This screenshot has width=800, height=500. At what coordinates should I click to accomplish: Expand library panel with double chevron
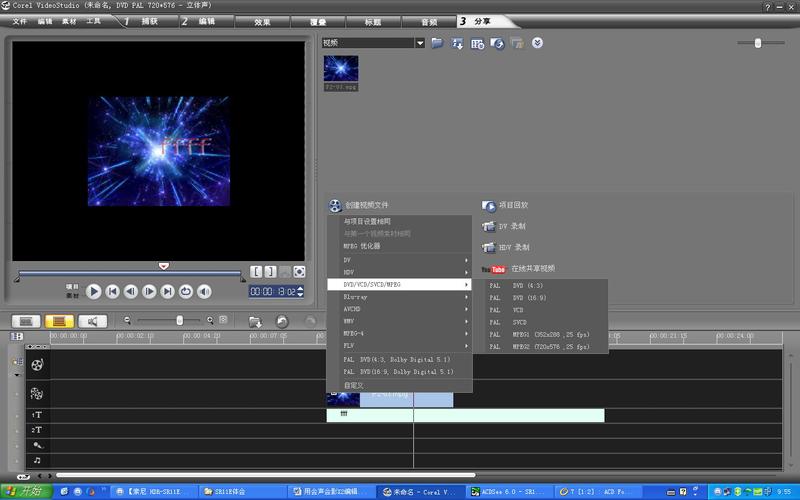pyautogui.click(x=537, y=43)
